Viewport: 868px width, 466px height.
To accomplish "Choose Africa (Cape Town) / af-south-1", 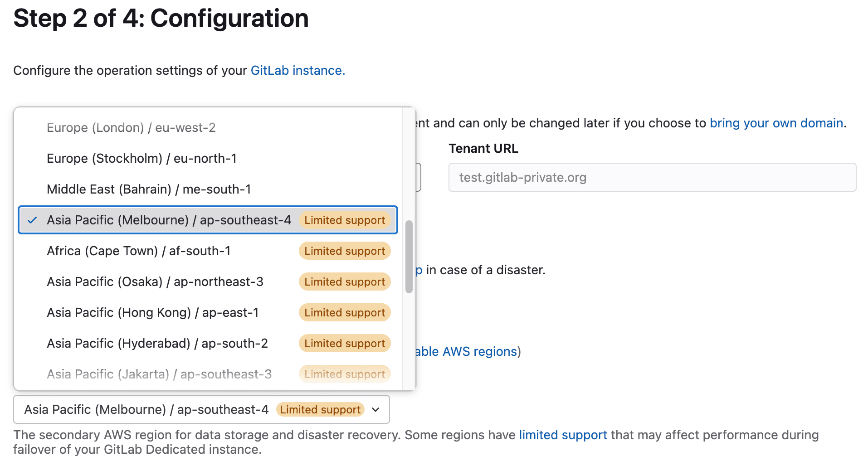I will 208,251.
